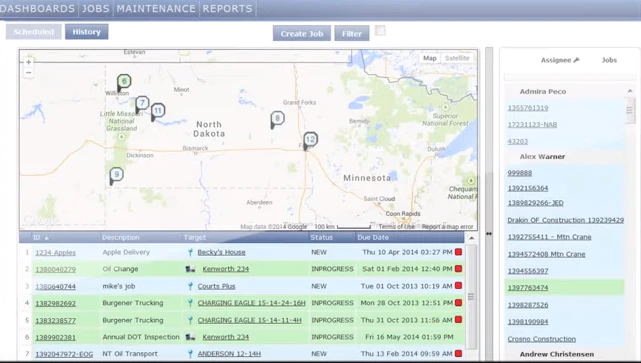
Task: Open the Becky's House target link
Action: [x=222, y=252]
